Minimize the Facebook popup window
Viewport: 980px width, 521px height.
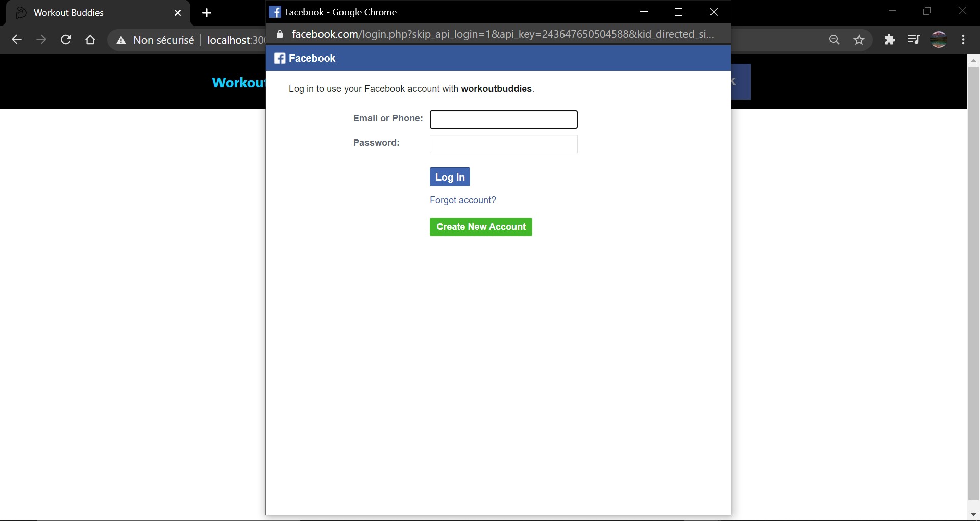[644, 12]
